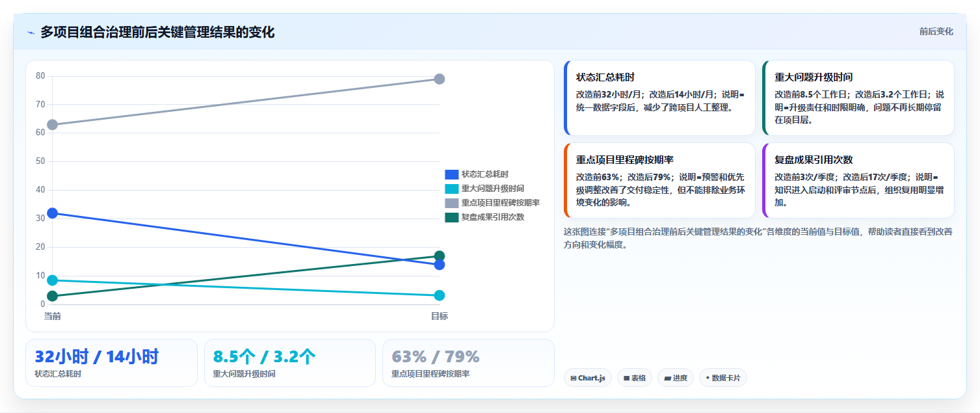
Task: Open the 重点项目里程碑按期率 detail card
Action: coord(659,180)
